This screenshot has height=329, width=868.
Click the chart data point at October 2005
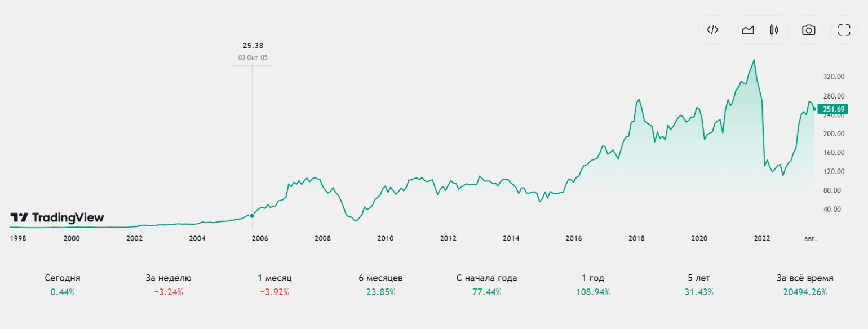pyautogui.click(x=252, y=215)
